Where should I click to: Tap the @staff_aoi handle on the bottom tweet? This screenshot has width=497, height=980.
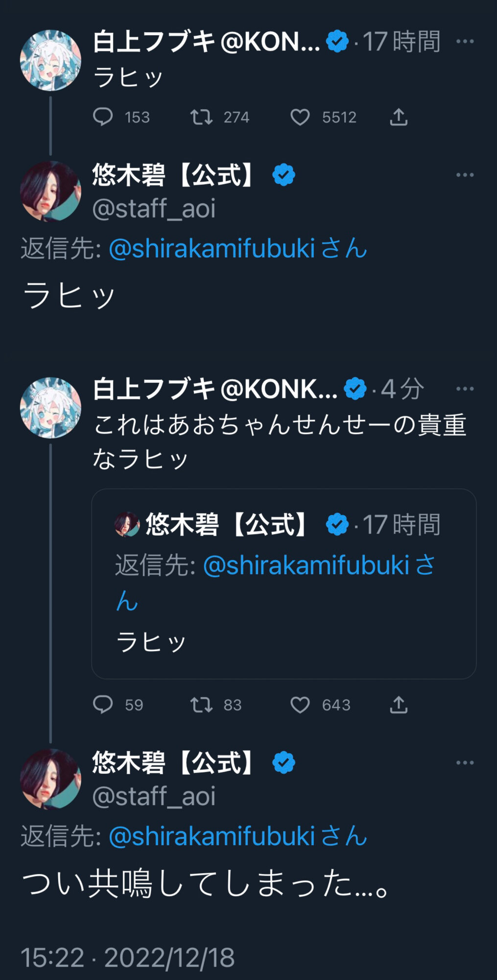point(154,796)
